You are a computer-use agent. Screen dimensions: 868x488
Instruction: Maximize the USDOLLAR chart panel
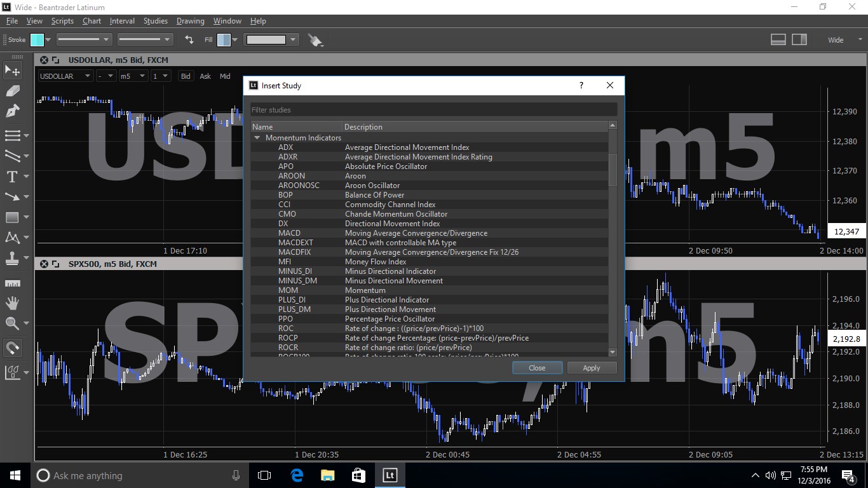click(x=56, y=60)
